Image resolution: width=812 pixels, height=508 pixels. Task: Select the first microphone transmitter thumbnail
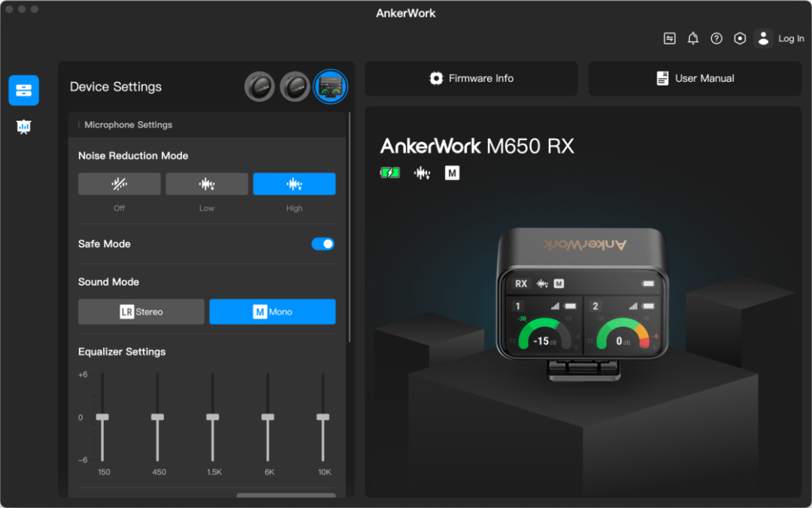point(259,87)
